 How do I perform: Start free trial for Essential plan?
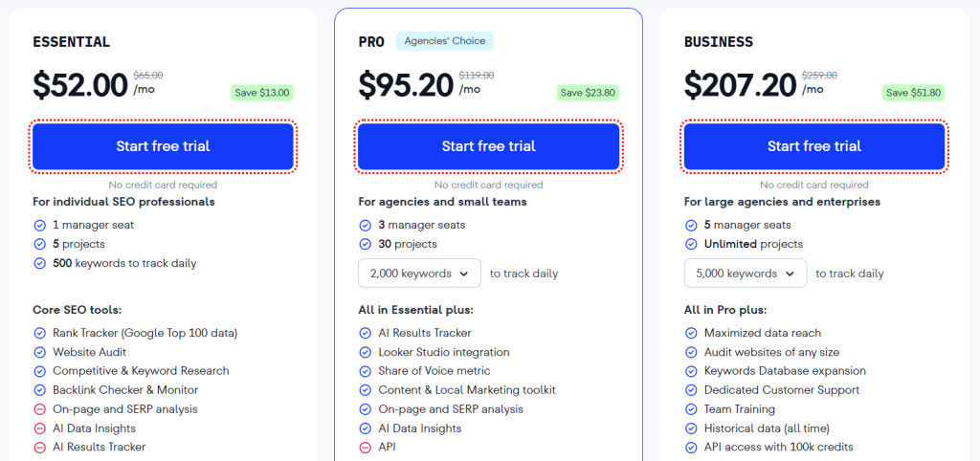tap(163, 146)
